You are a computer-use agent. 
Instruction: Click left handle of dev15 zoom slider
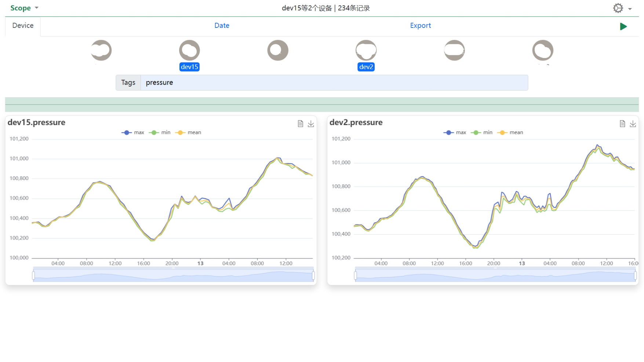click(33, 275)
